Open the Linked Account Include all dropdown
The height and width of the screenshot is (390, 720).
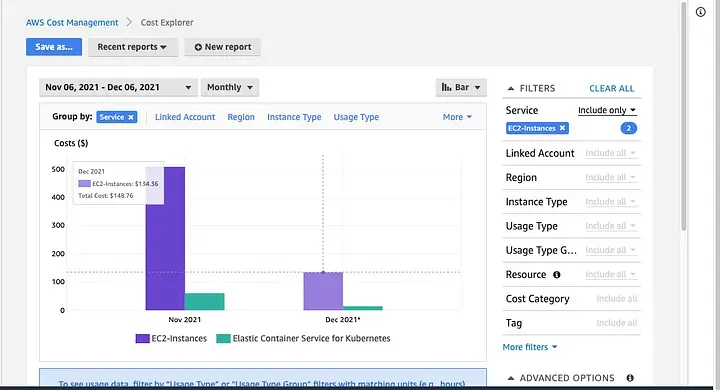click(x=610, y=153)
